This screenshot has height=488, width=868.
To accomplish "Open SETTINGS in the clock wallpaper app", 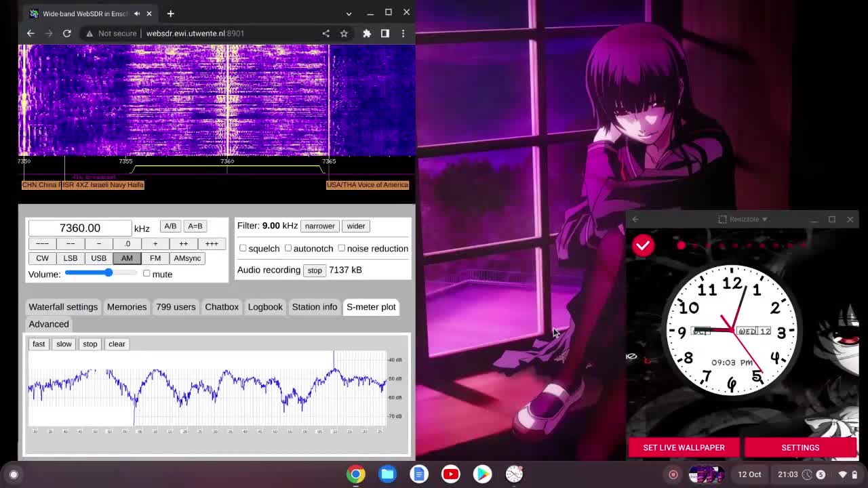I will coord(800,447).
